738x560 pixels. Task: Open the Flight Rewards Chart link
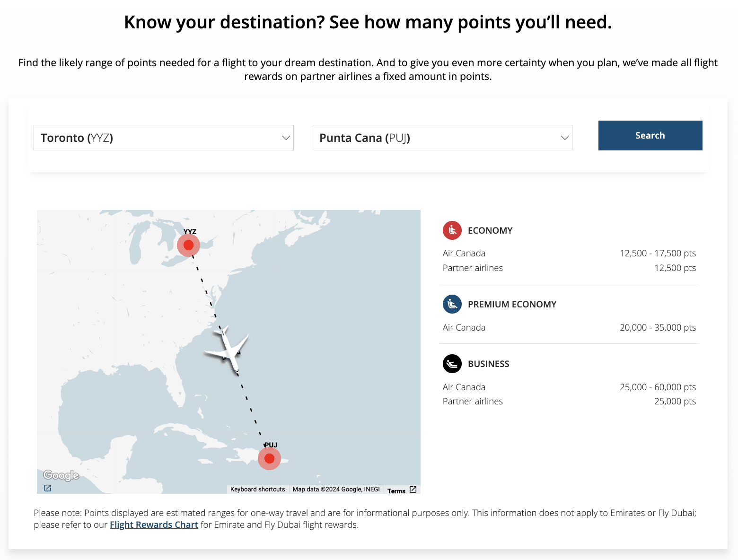pos(154,525)
